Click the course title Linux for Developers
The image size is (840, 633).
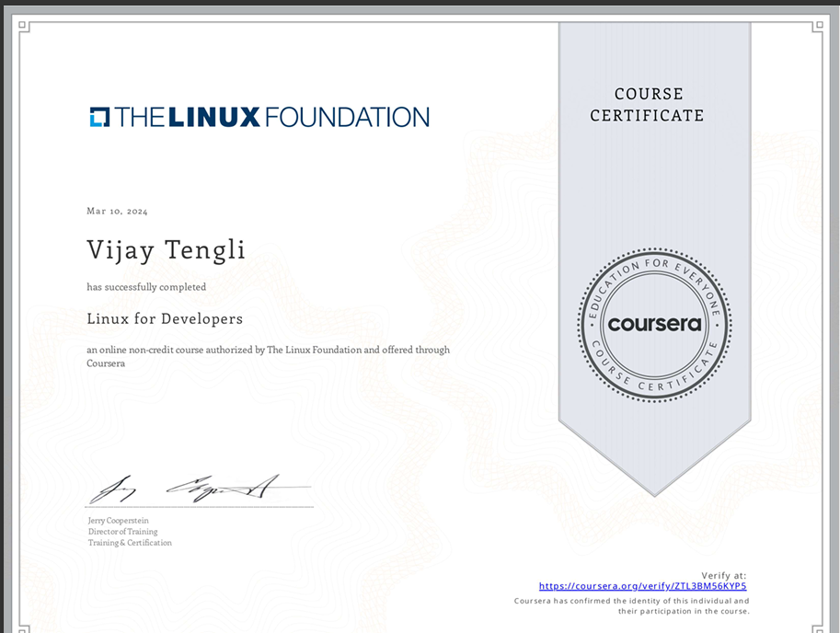pyautogui.click(x=165, y=319)
